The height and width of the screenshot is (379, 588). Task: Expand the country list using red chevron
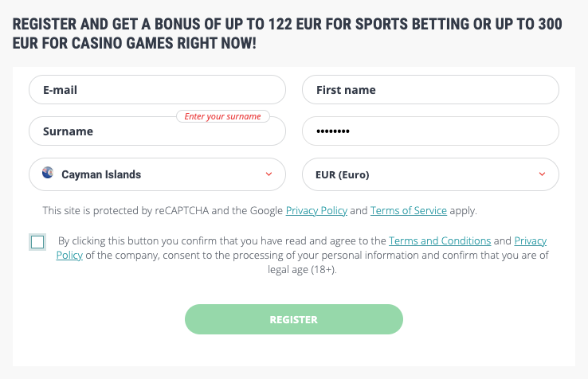[269, 174]
